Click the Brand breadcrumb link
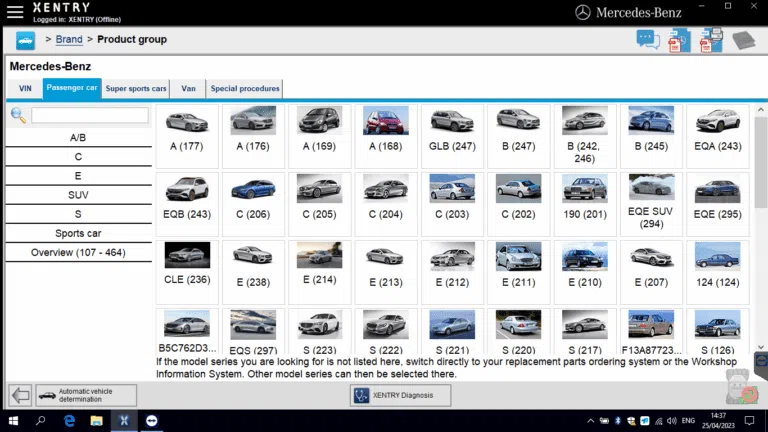 tap(69, 39)
